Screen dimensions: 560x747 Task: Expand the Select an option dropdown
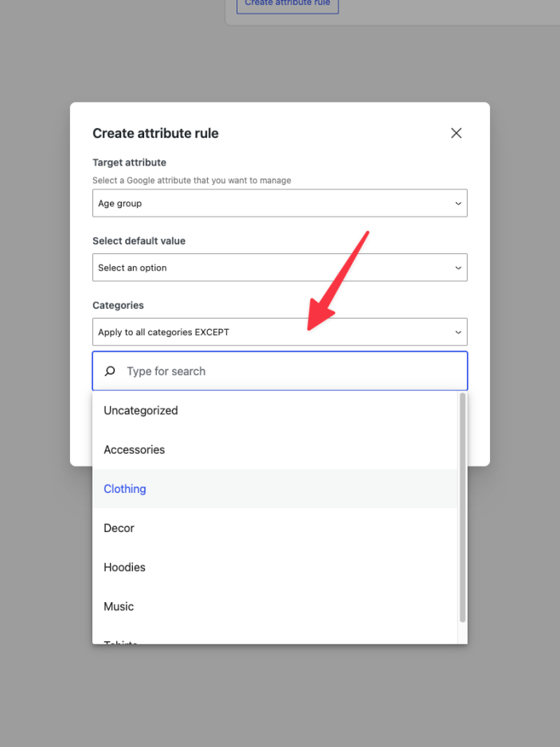pos(280,268)
